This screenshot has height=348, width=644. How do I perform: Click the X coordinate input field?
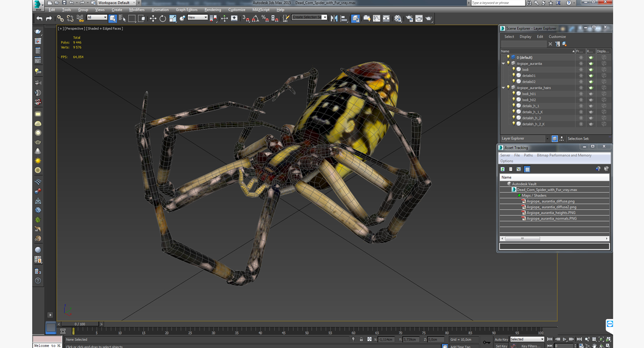pos(386,339)
